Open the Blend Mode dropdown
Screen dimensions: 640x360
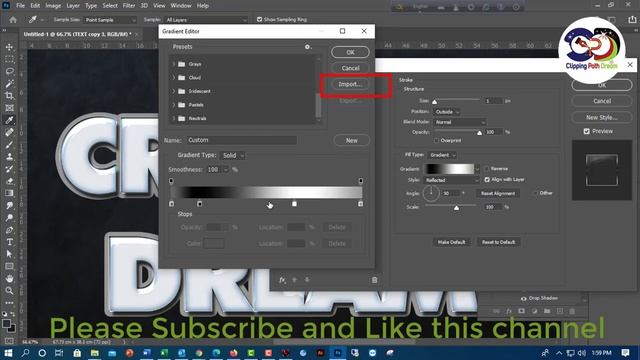click(x=460, y=122)
